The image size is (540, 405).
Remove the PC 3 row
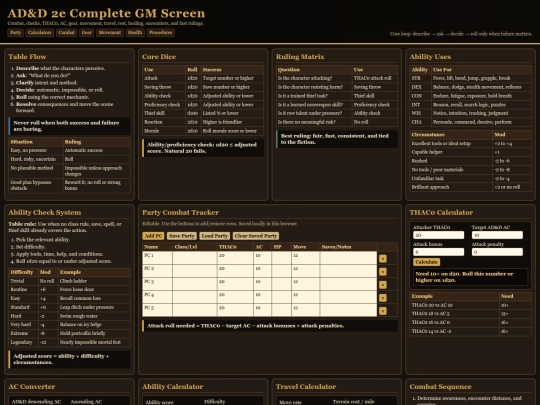383,285
